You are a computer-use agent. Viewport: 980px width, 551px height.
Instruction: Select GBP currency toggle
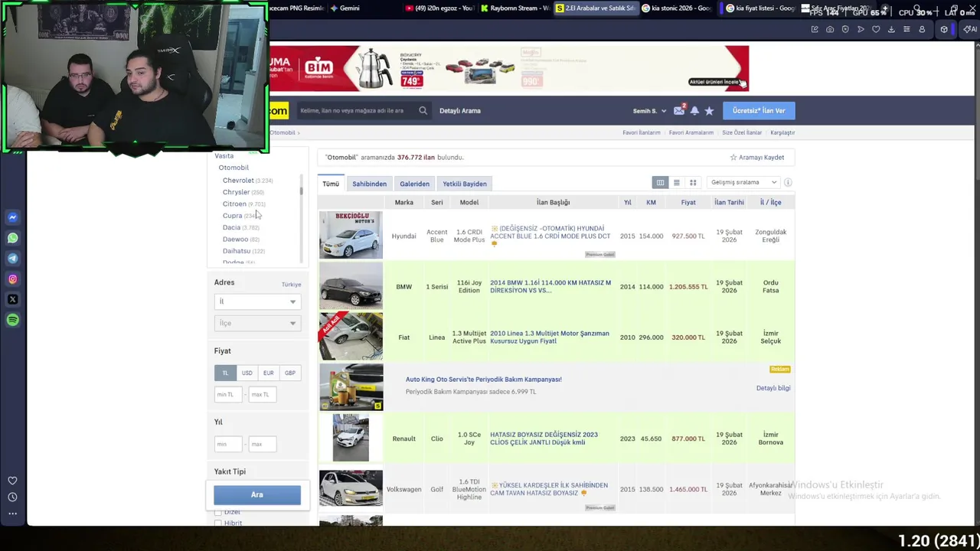click(x=289, y=373)
